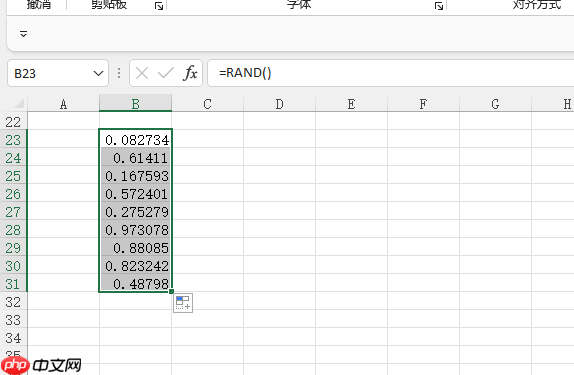Select row 24 header
Viewport: 574px width, 375px height.
pos(13,157)
